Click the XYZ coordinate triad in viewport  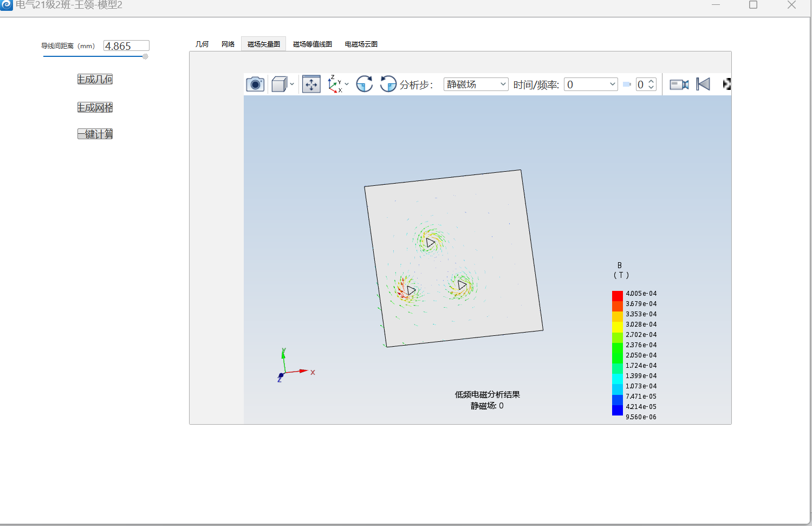coord(295,366)
